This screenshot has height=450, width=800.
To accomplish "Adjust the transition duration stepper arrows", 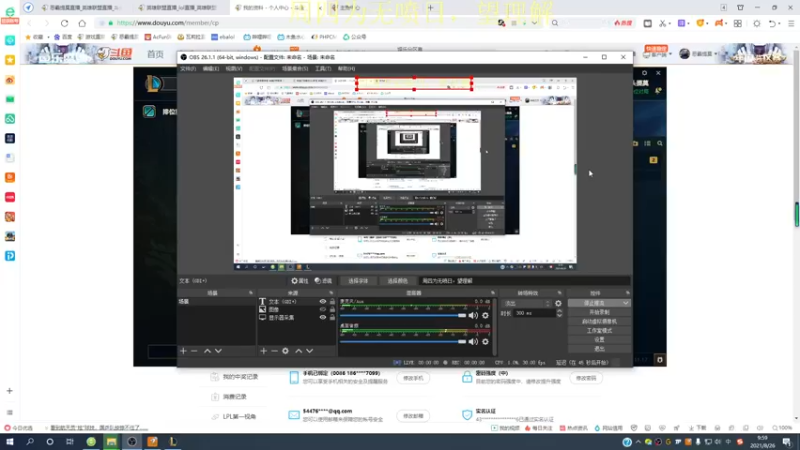I will point(559,313).
